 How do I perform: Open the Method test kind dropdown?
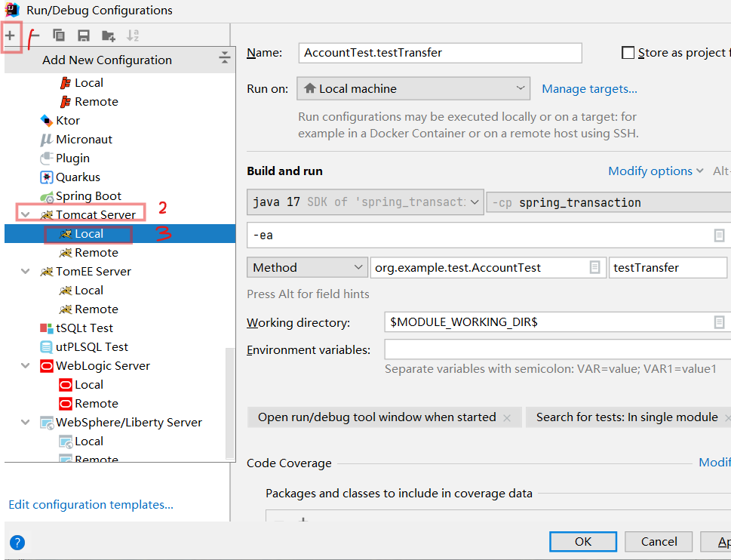(307, 268)
